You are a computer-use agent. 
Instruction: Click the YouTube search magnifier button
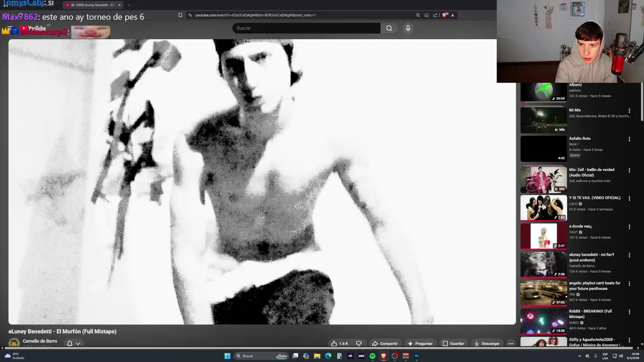(x=389, y=28)
